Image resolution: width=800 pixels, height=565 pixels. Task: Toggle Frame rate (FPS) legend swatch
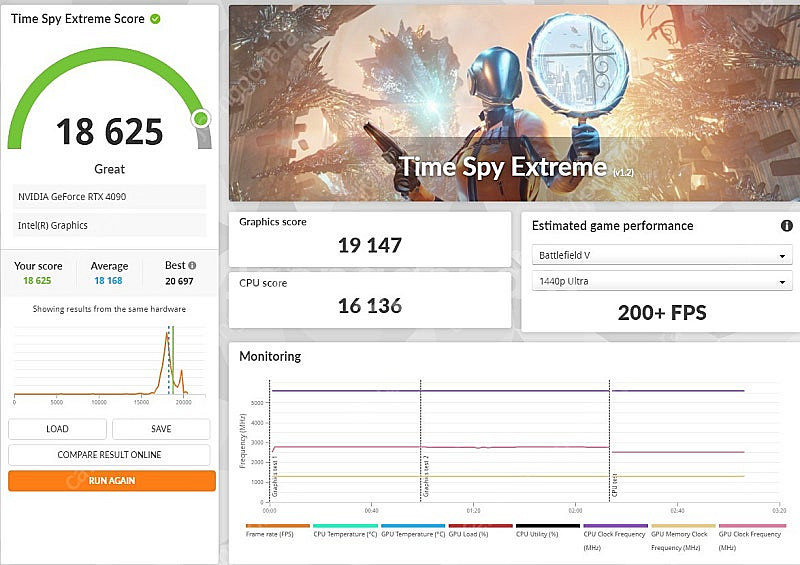[x=277, y=526]
